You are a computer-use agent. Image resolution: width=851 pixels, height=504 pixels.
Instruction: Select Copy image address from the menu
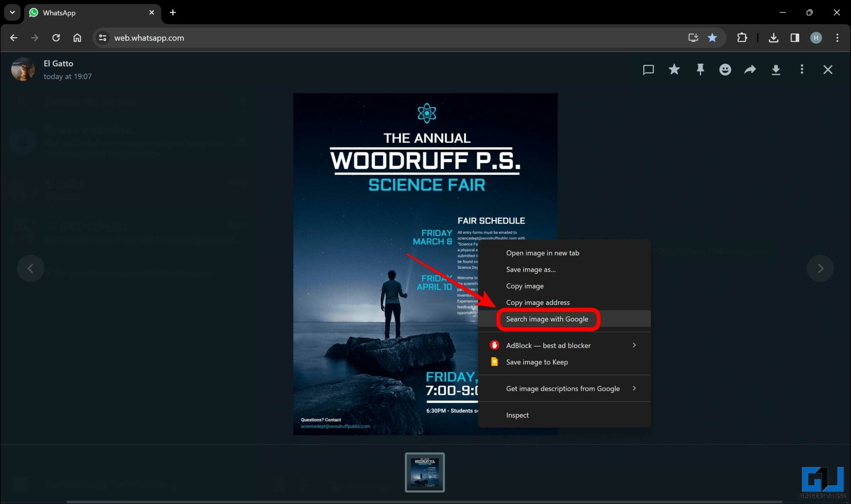[538, 302]
